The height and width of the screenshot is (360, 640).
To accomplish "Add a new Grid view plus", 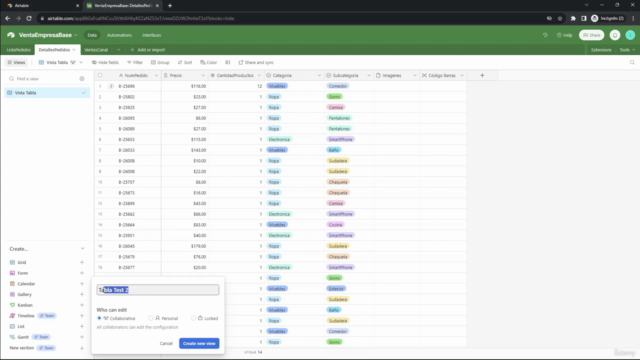I will click(82, 262).
